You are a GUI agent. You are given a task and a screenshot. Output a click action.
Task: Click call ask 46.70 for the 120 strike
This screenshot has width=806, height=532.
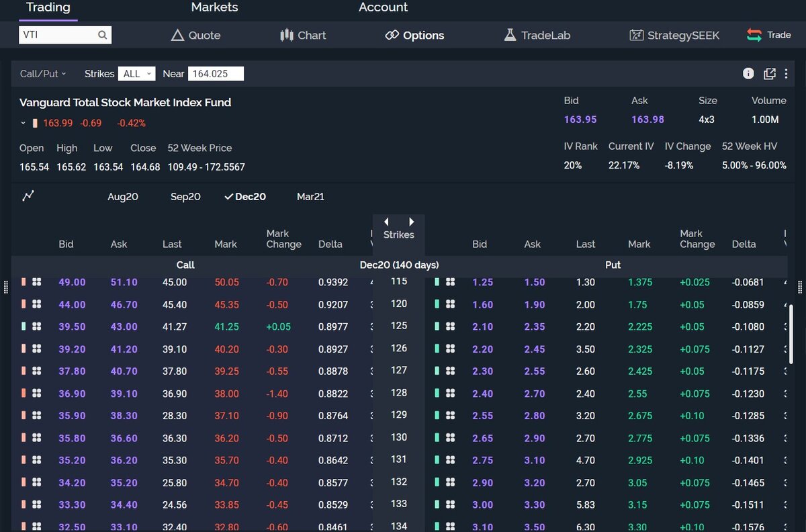coord(124,304)
